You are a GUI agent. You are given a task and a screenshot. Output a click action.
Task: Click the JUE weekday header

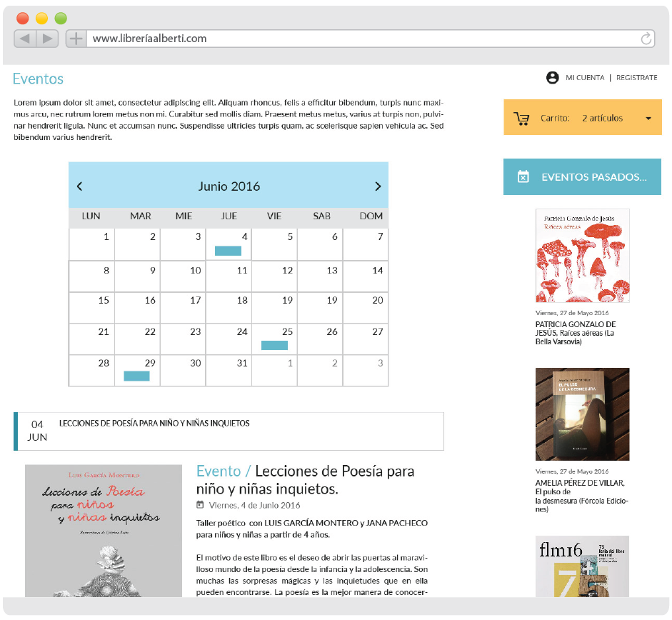pos(229,216)
